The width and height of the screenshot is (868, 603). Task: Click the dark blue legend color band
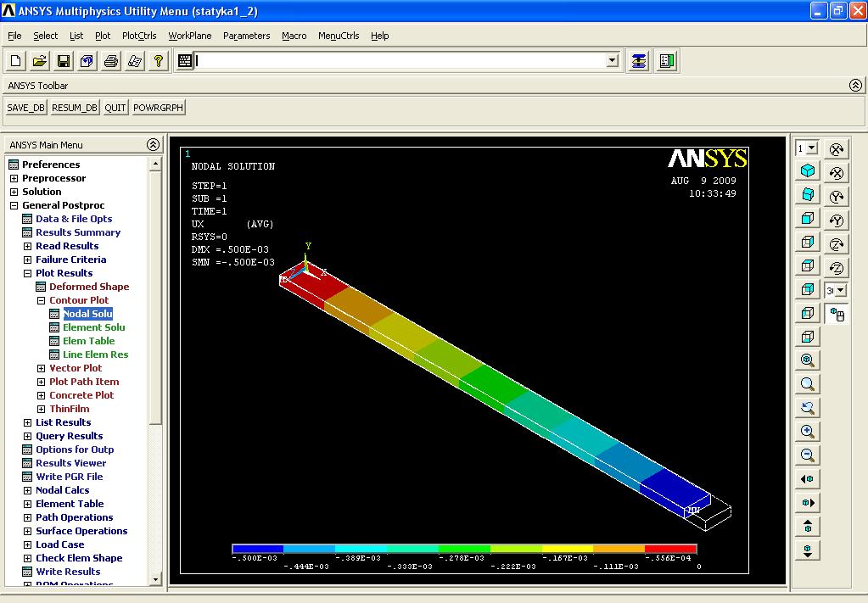[x=258, y=549]
